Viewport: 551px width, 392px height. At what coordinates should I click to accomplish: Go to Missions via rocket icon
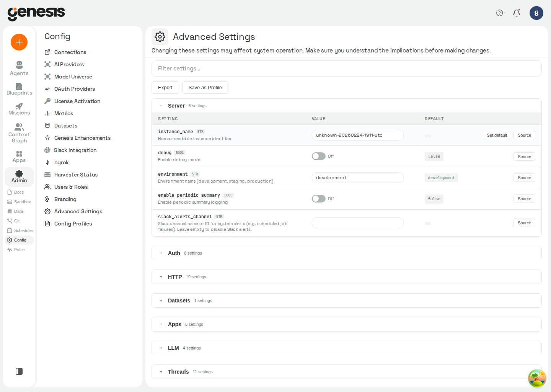click(19, 109)
